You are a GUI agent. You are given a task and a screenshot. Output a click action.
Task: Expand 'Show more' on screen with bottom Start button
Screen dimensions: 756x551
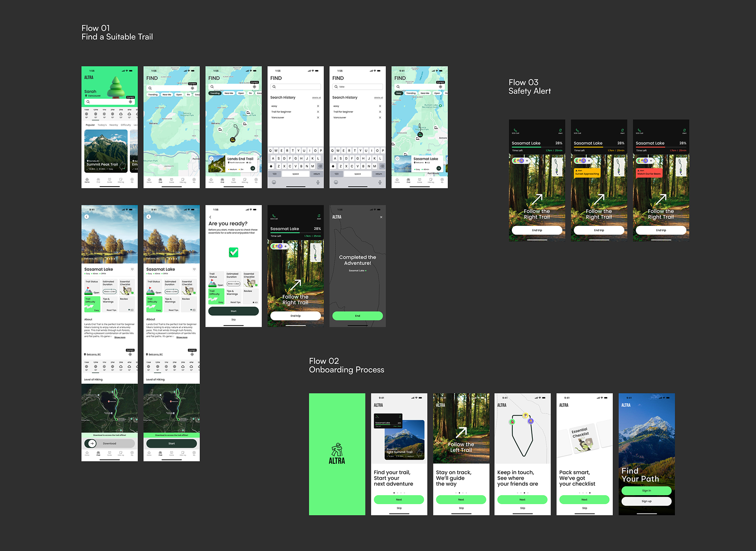pos(182,337)
